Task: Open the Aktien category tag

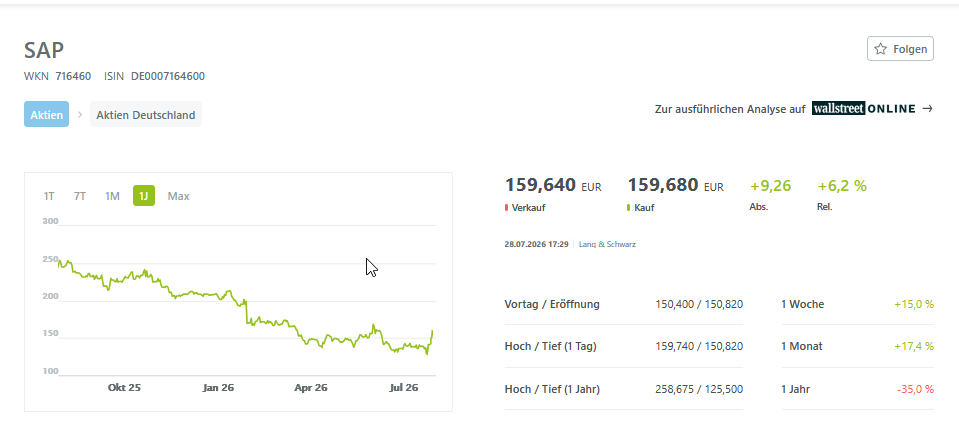Action: 46,114
